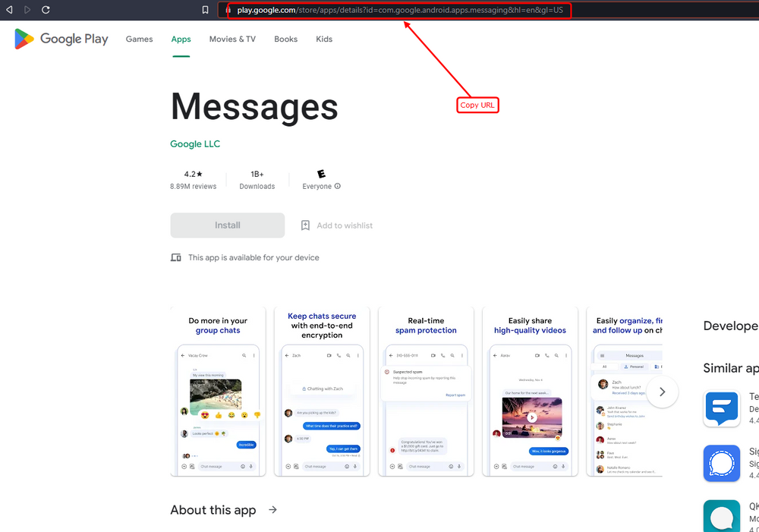759x532 pixels.
Task: Show info about the Everyone rating
Action: (338, 186)
